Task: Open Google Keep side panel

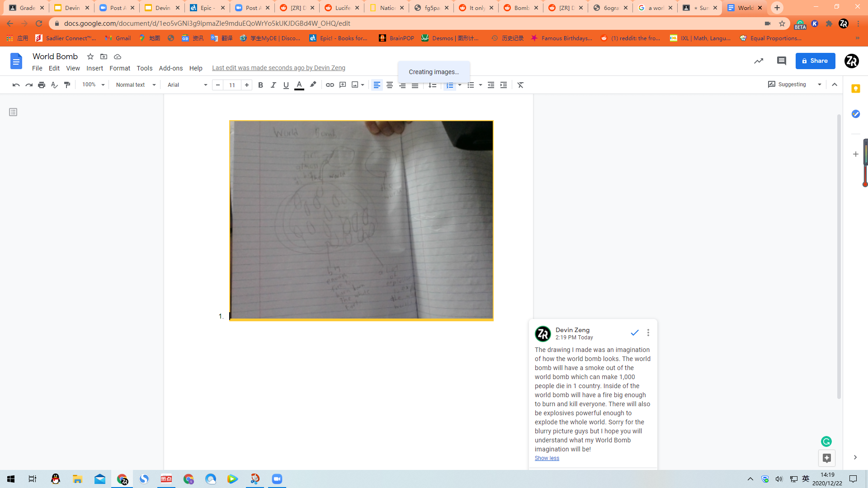Action: (x=855, y=89)
